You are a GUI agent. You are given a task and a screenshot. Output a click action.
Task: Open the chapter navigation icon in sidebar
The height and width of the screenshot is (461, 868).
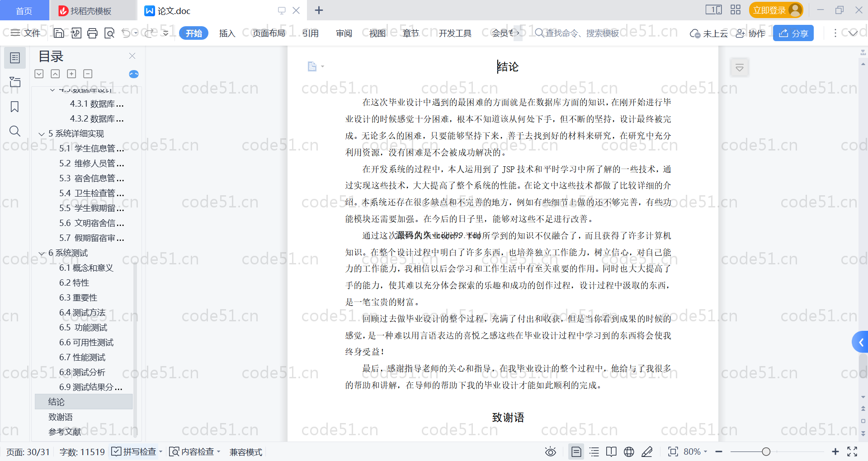tap(15, 82)
